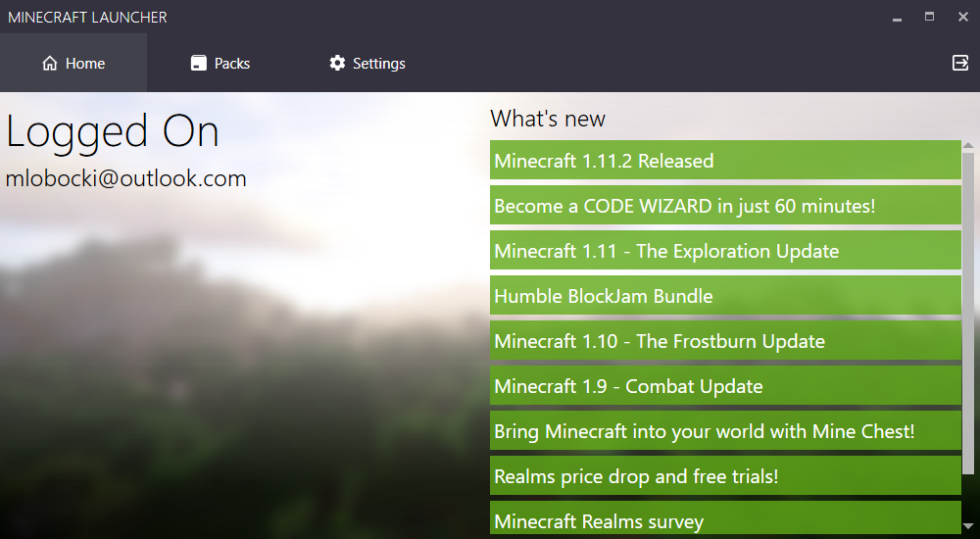Open Minecraft 1.9 - Combat Update item
980x539 pixels.
(725, 385)
